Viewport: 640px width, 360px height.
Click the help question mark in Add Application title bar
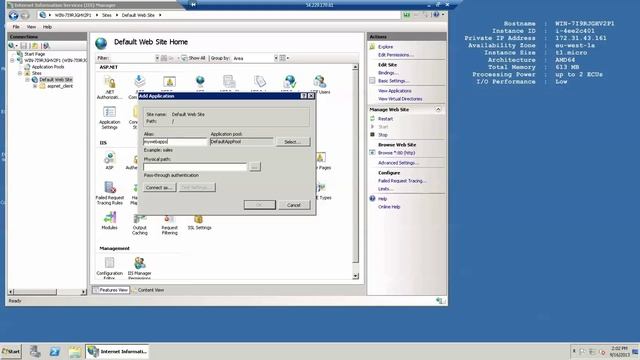[x=303, y=96]
